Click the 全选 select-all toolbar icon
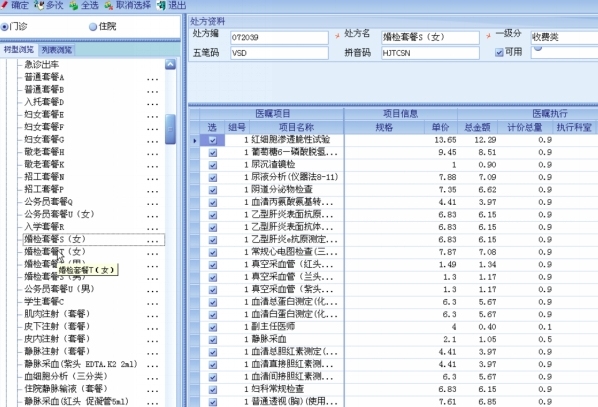This screenshot has width=598, height=407. (x=74, y=5)
